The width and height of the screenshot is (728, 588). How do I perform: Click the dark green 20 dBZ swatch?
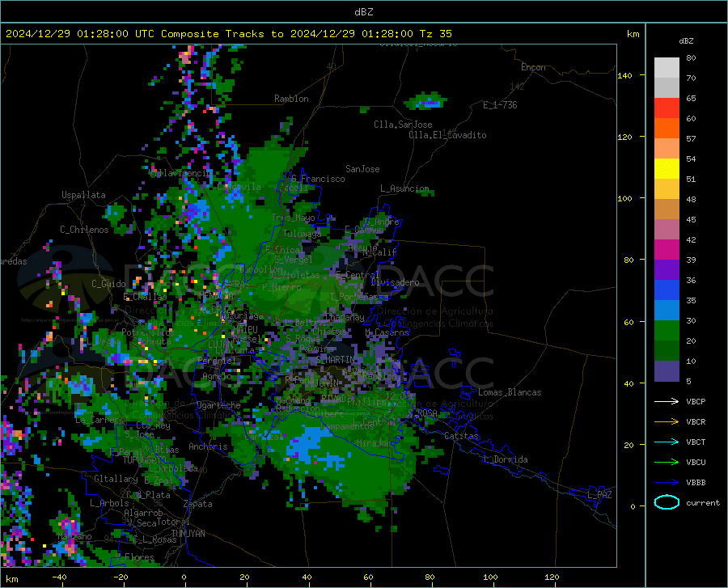tap(667, 351)
